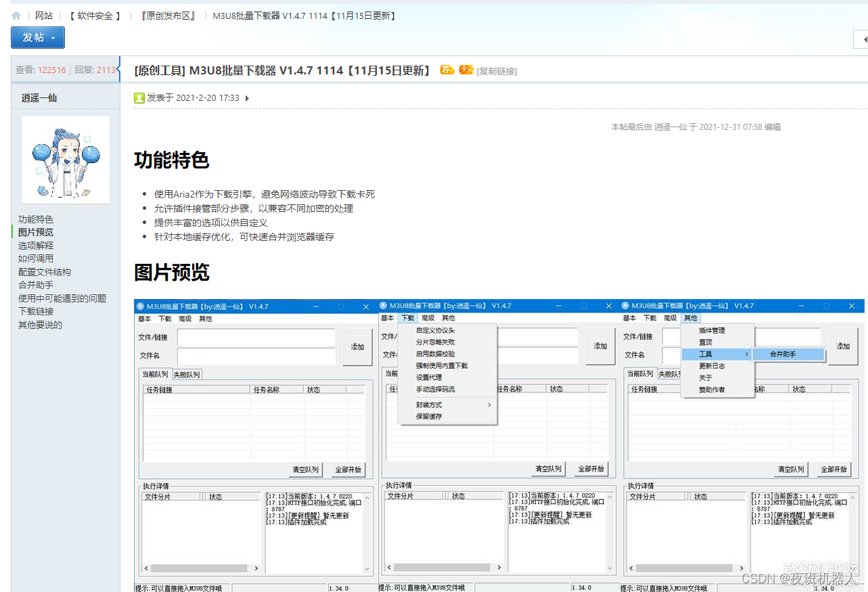Click highlighted 其他 menu bar item above open menu
The width and height of the screenshot is (868, 592).
point(690,318)
